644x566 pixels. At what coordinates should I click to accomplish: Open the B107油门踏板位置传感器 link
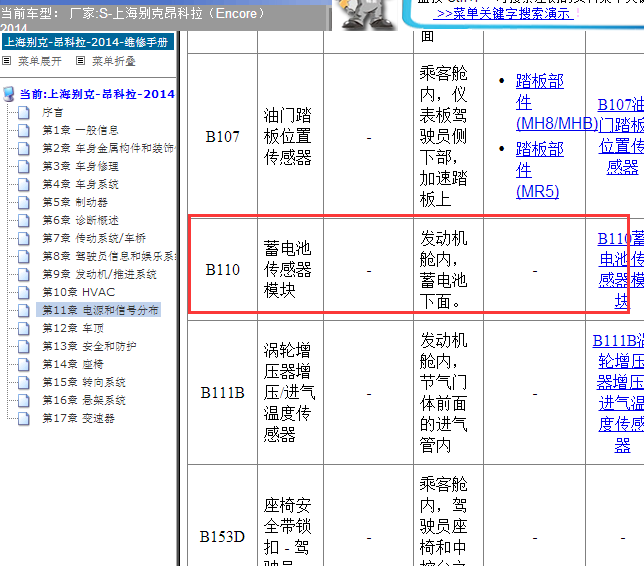(x=621, y=136)
